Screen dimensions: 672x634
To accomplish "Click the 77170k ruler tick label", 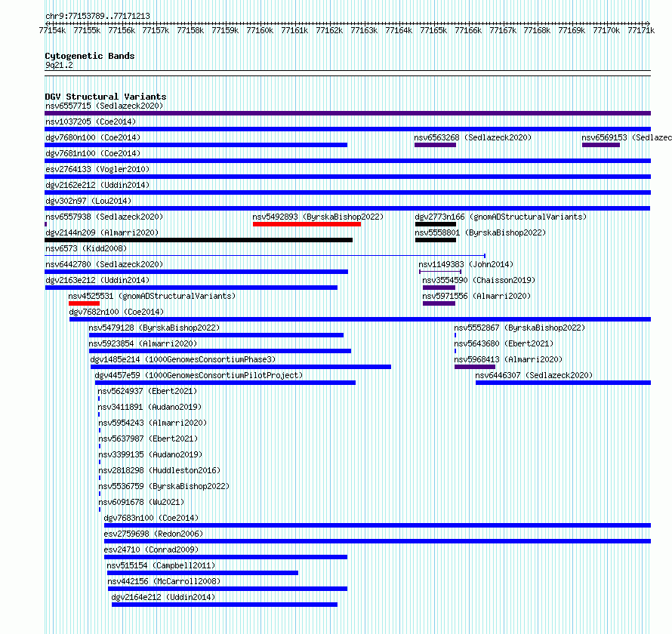I will [606, 30].
